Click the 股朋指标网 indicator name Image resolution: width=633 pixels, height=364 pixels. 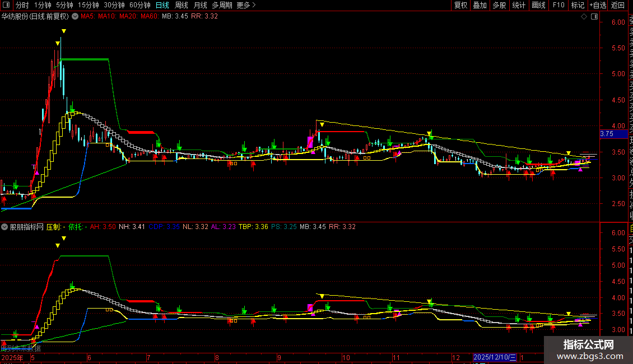27,227
